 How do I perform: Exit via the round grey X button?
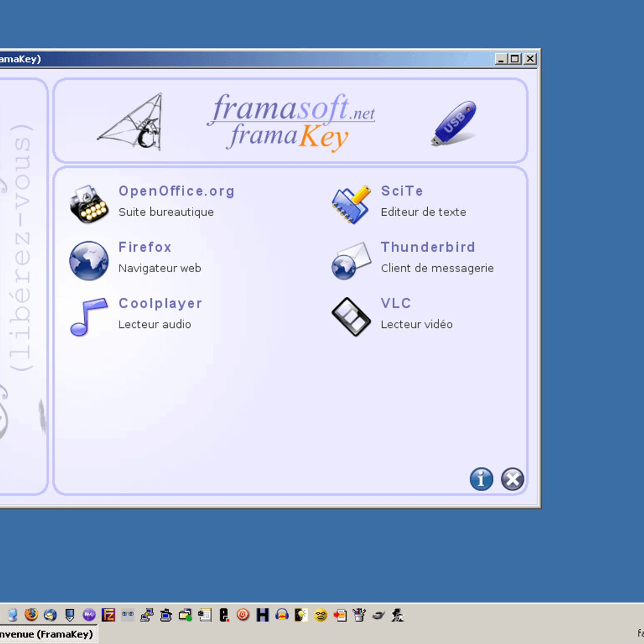pyautogui.click(x=513, y=479)
